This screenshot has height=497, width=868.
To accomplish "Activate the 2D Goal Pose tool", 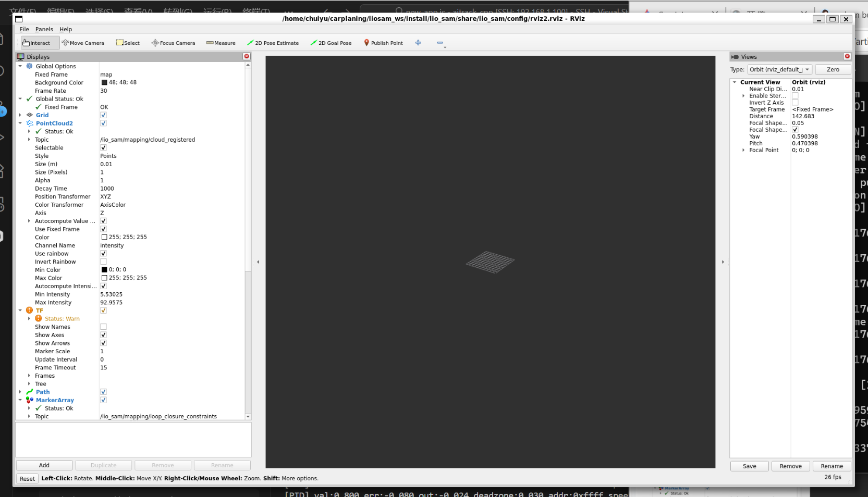I will tap(331, 43).
